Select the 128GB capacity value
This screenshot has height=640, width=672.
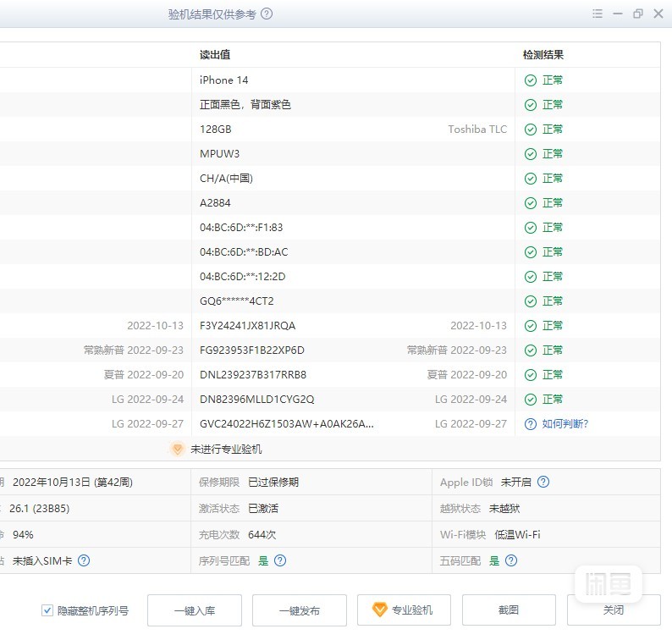[216, 129]
